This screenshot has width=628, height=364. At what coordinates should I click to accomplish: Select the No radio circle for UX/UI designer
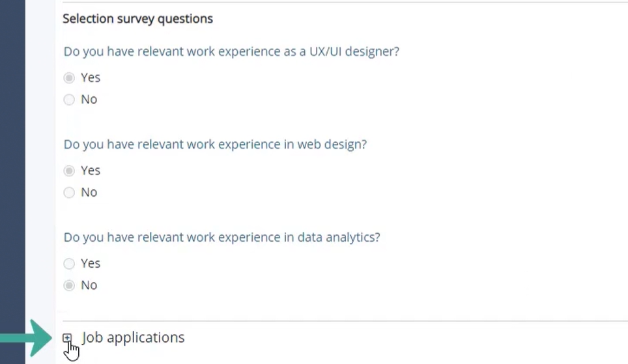point(69,100)
